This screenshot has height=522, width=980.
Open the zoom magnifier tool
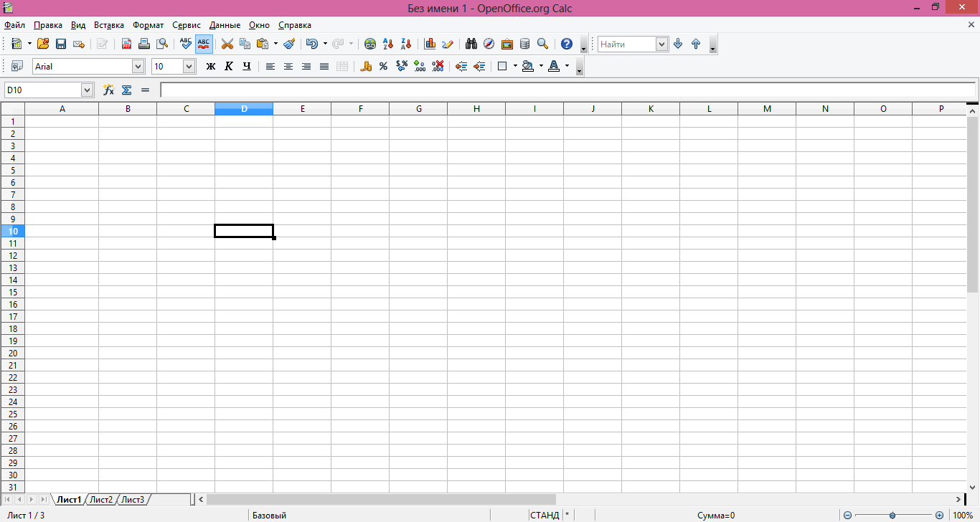pyautogui.click(x=543, y=44)
